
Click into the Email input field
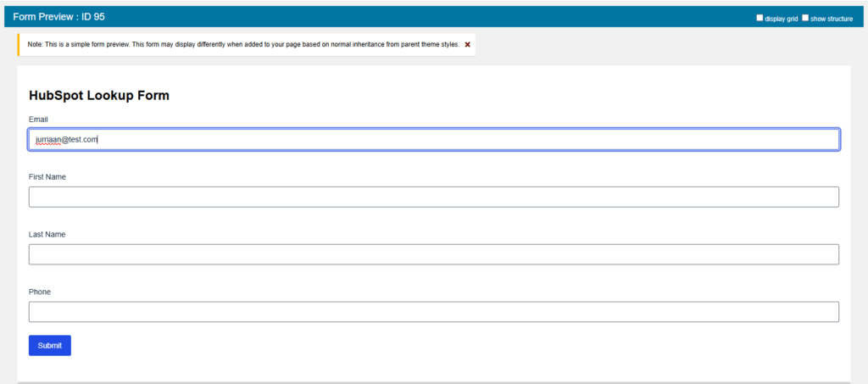click(x=434, y=139)
